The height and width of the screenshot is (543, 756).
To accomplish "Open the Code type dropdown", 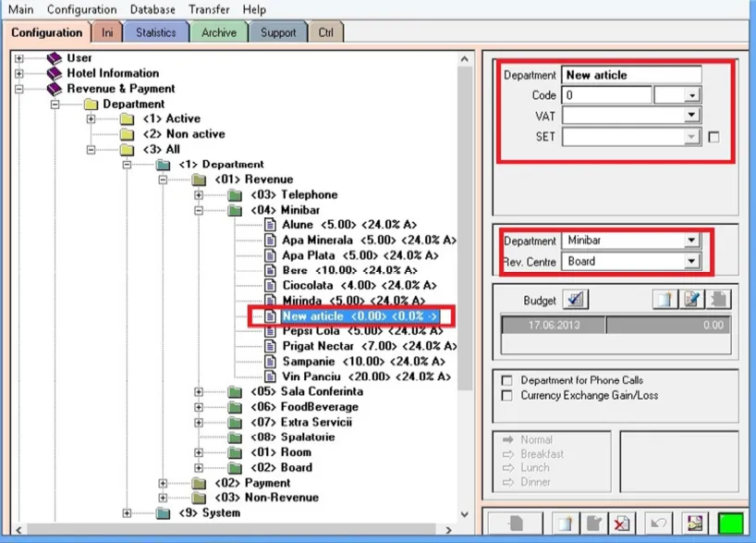I will point(692,95).
